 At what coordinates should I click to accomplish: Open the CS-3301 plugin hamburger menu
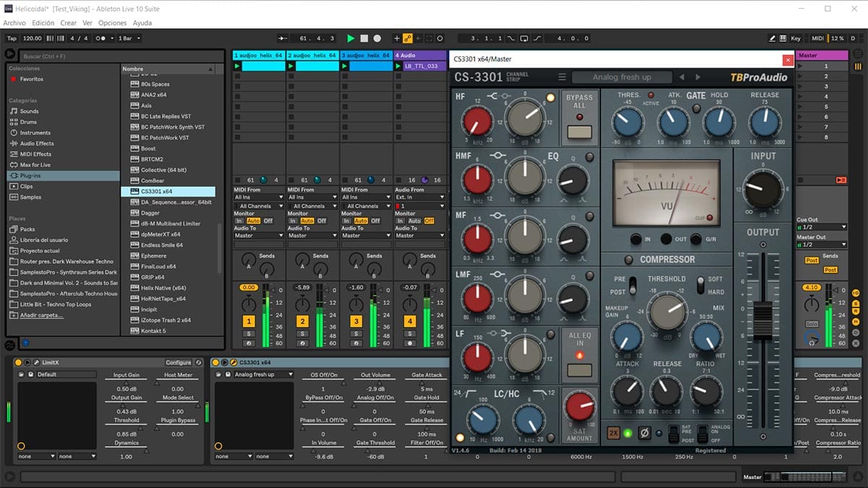point(561,77)
